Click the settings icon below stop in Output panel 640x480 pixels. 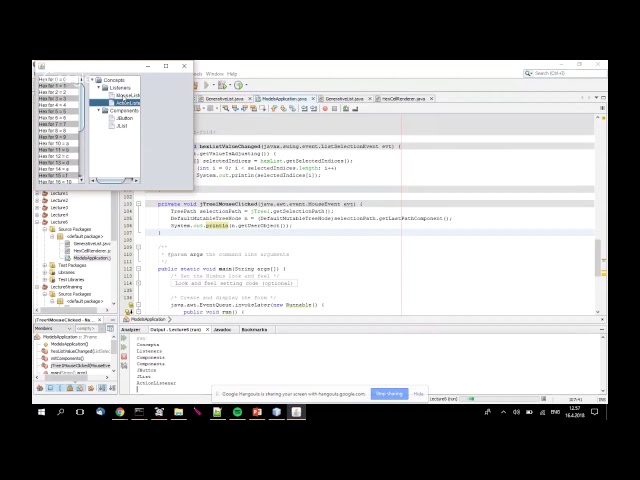(x=124, y=365)
